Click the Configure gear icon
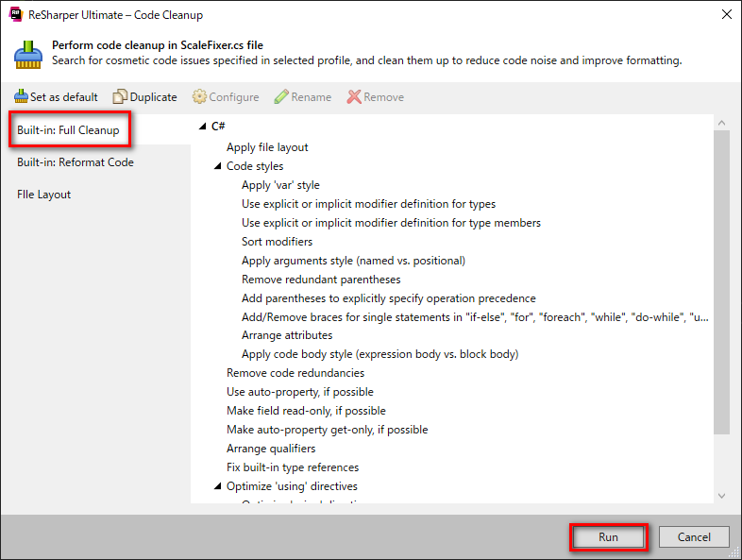Screen dimensions: 742x560 [x=199, y=96]
